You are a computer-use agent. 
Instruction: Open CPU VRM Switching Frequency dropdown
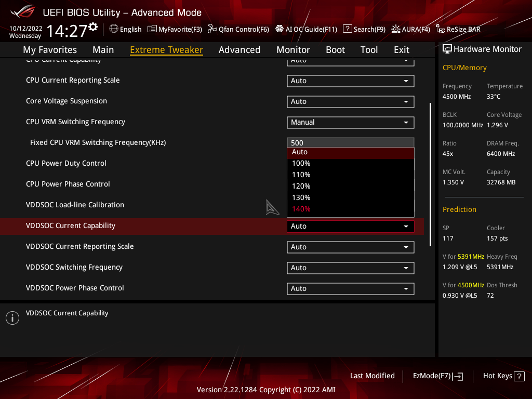(x=351, y=122)
